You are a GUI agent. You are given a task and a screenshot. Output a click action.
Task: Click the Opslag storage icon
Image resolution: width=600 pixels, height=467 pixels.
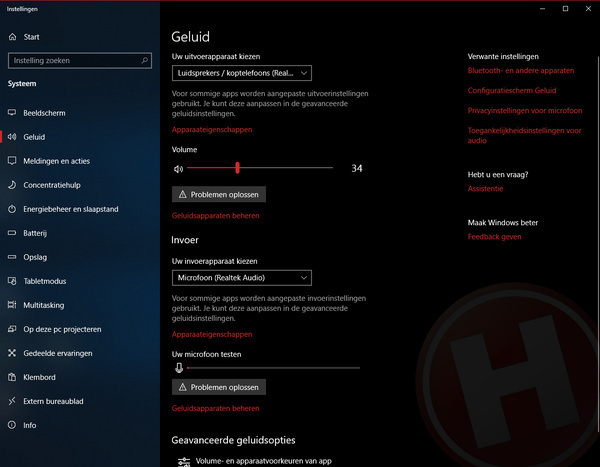coord(12,257)
